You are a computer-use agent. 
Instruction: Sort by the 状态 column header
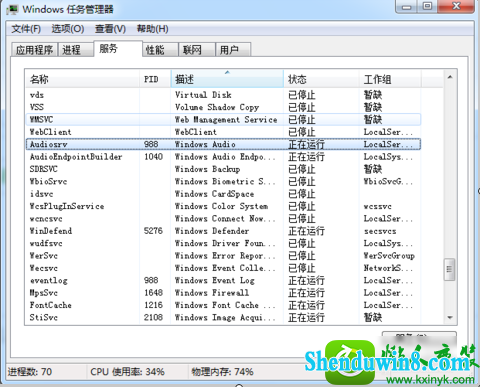[321, 79]
